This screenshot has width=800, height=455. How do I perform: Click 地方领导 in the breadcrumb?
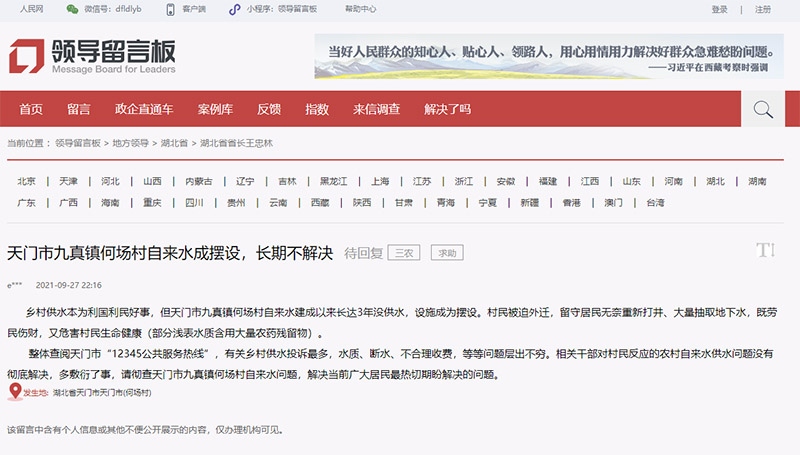coord(130,143)
